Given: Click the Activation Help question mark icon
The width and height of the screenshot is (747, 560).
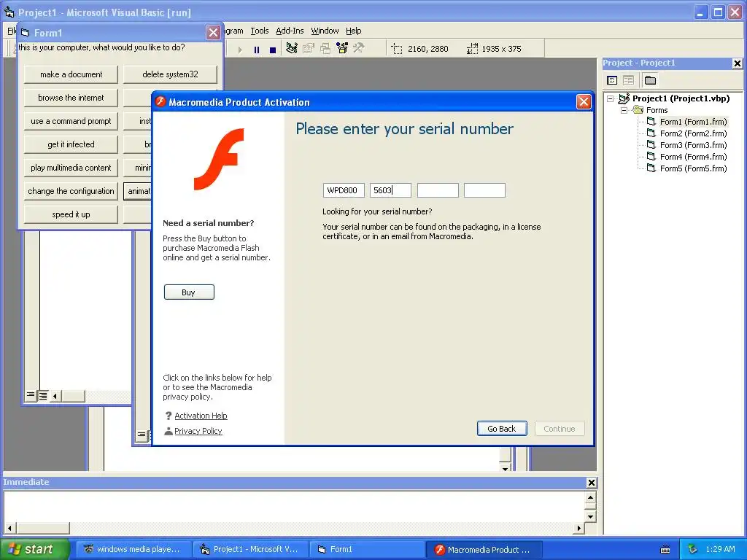Looking at the screenshot, I should coord(169,416).
